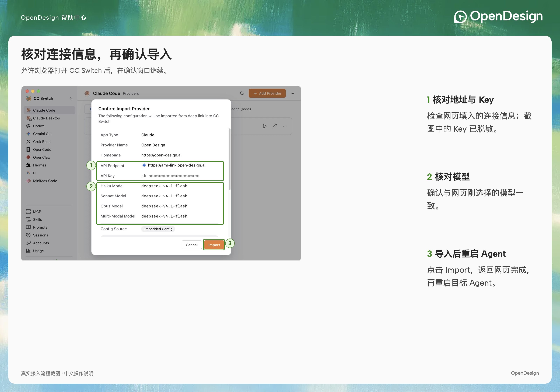
Task: Click the Homepage https://open-design.ai value
Action: click(161, 155)
